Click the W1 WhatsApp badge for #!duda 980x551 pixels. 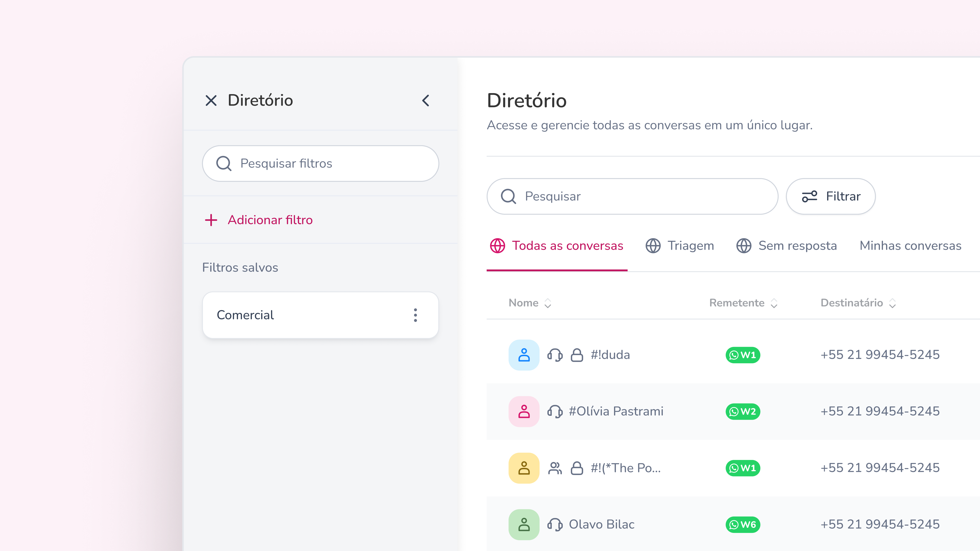[743, 355]
